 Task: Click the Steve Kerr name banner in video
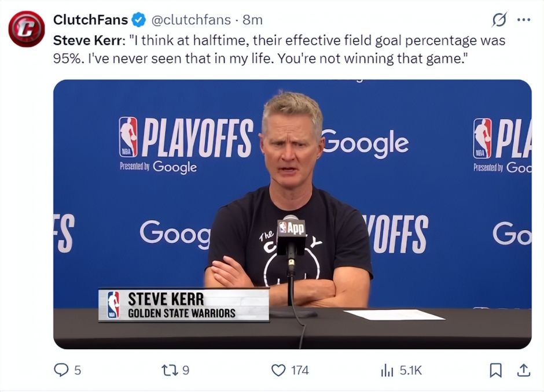(184, 305)
